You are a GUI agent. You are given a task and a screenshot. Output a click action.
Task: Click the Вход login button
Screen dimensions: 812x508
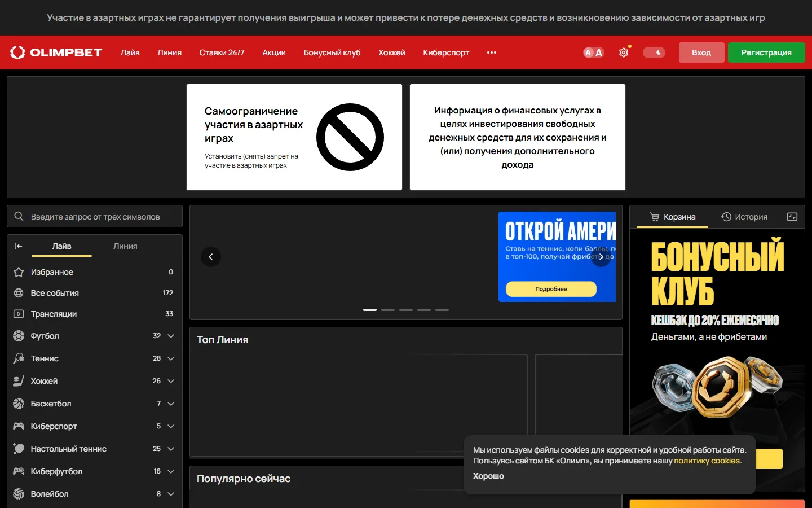pos(701,52)
